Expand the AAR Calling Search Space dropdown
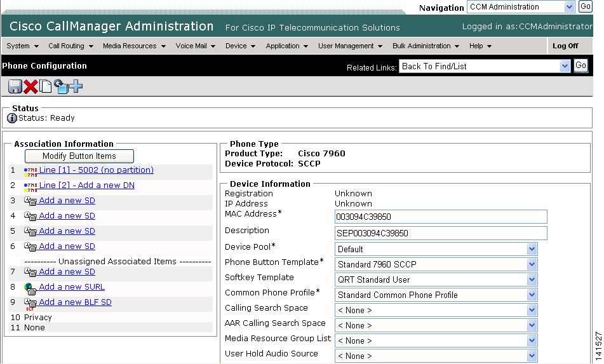 click(436, 325)
